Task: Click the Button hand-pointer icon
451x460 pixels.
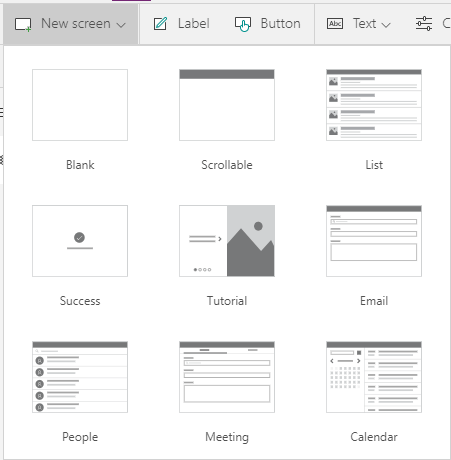Action: (243, 24)
